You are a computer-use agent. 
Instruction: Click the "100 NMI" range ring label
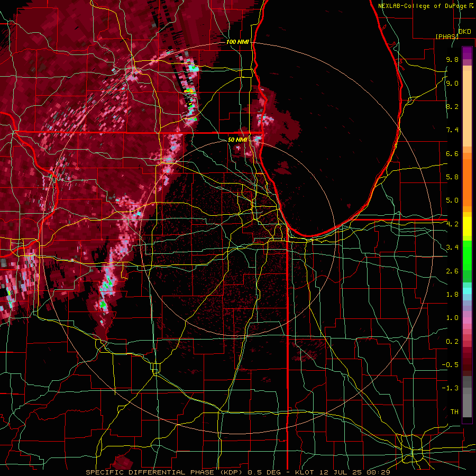(x=237, y=42)
